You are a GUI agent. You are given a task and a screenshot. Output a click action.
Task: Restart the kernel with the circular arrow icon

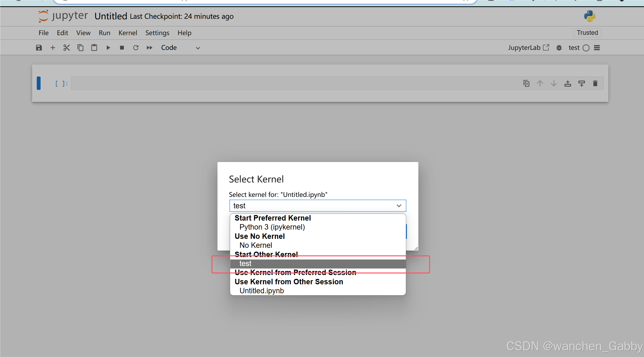[136, 48]
